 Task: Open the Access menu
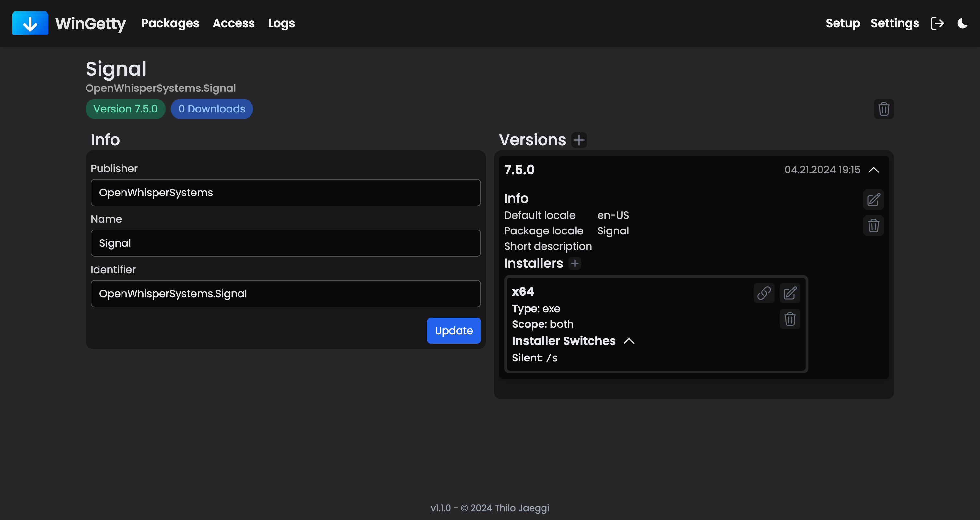tap(234, 23)
